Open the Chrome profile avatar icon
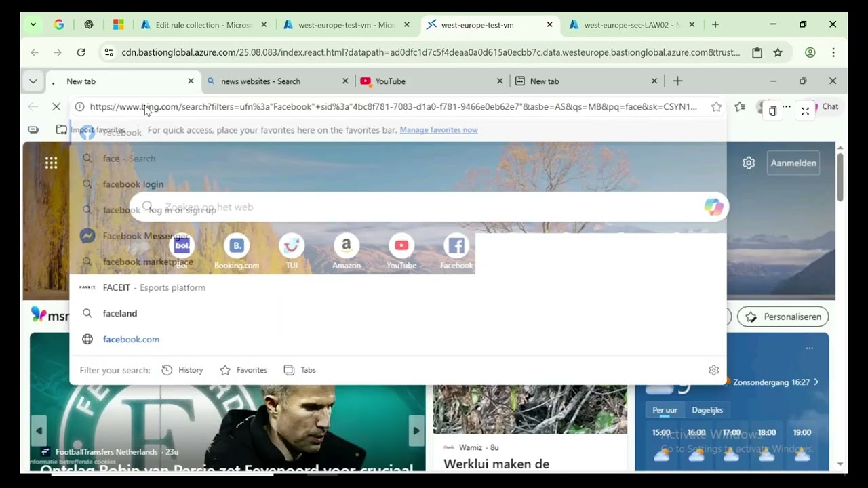 tap(810, 52)
